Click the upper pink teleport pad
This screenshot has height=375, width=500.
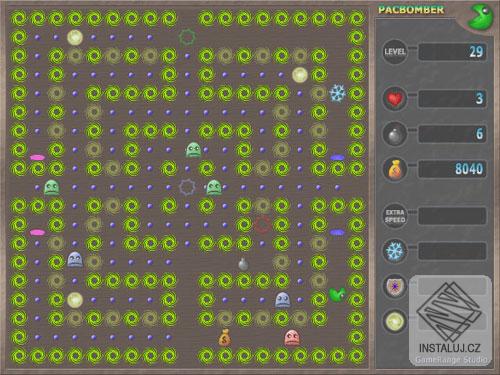37,157
